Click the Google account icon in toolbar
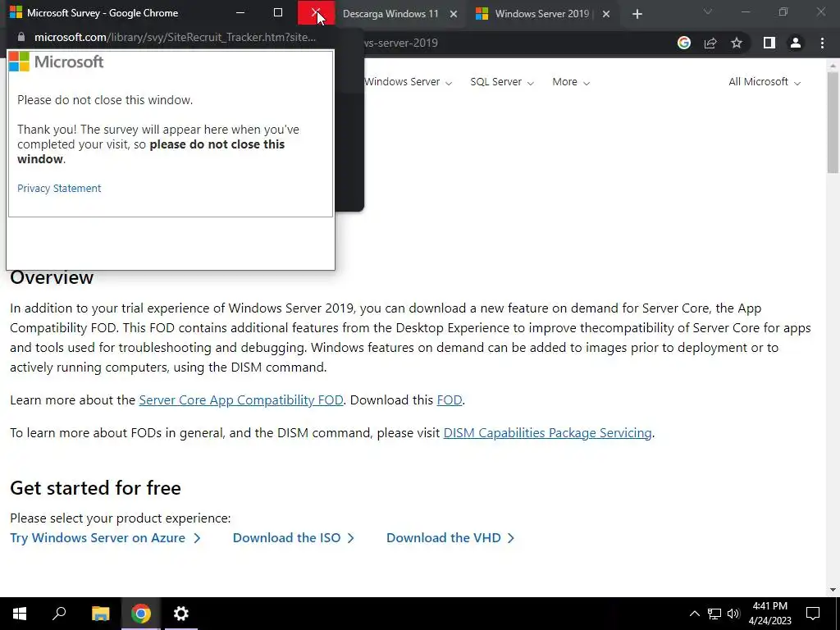840x630 pixels. click(x=683, y=43)
